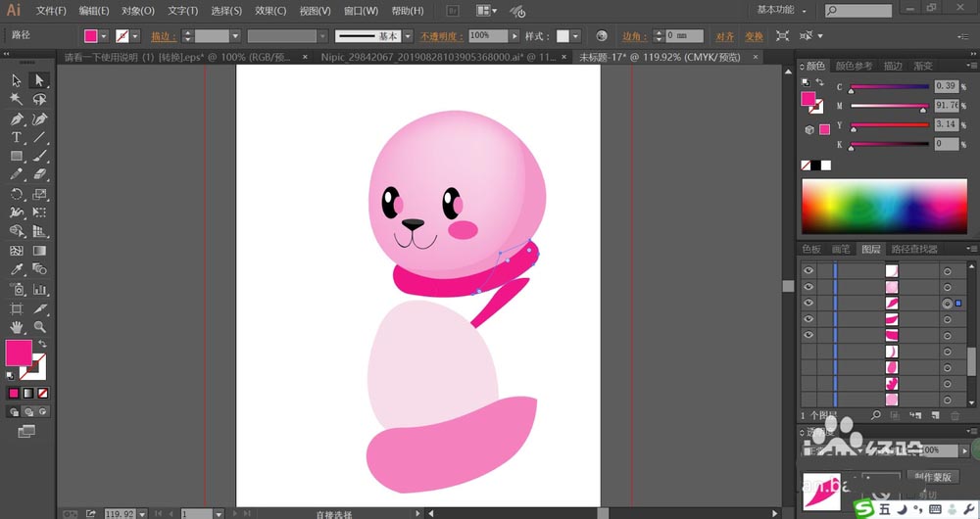Select the Magic Wand tool
Viewport: 980px width, 519px height.
[17, 99]
